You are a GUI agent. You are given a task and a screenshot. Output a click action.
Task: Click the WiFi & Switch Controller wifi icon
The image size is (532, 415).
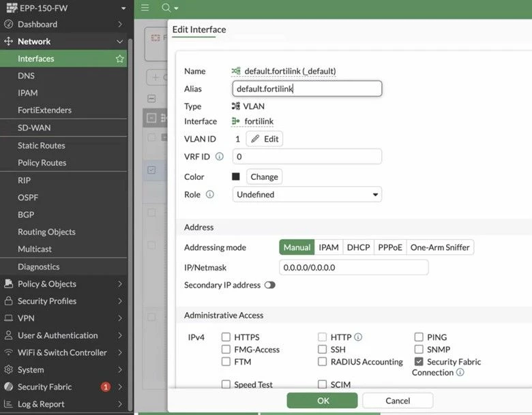[x=8, y=352]
